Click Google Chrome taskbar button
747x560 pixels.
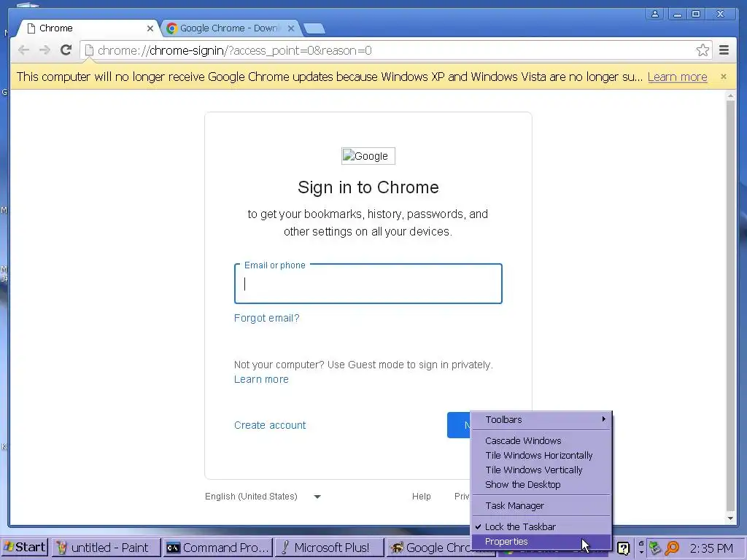pyautogui.click(x=429, y=548)
